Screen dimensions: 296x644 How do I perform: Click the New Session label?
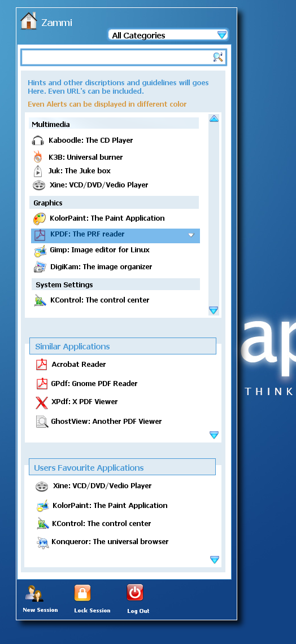[40, 610]
